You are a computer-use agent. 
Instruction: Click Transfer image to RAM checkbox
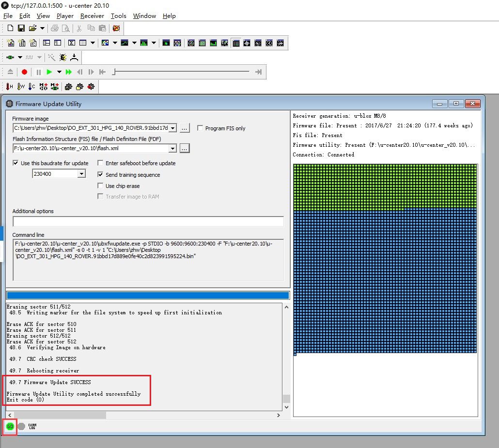pyautogui.click(x=100, y=196)
